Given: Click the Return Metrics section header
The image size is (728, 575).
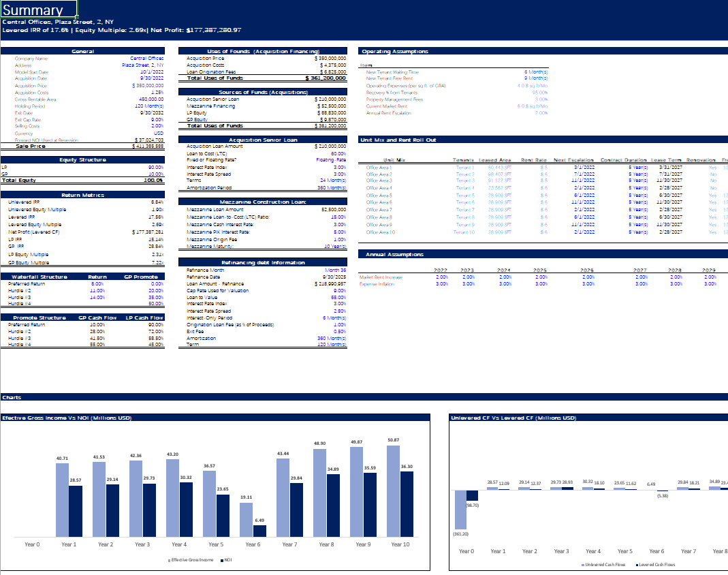Looking at the screenshot, I should pyautogui.click(x=82, y=195).
